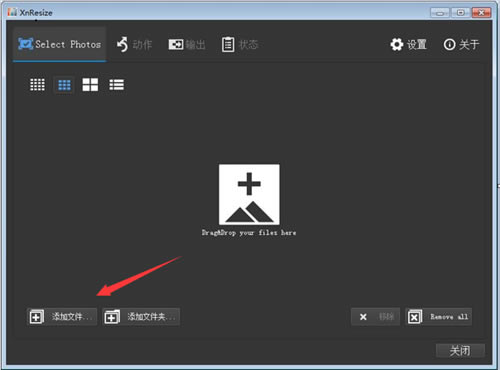Click the 关闭 close button

[x=460, y=351]
